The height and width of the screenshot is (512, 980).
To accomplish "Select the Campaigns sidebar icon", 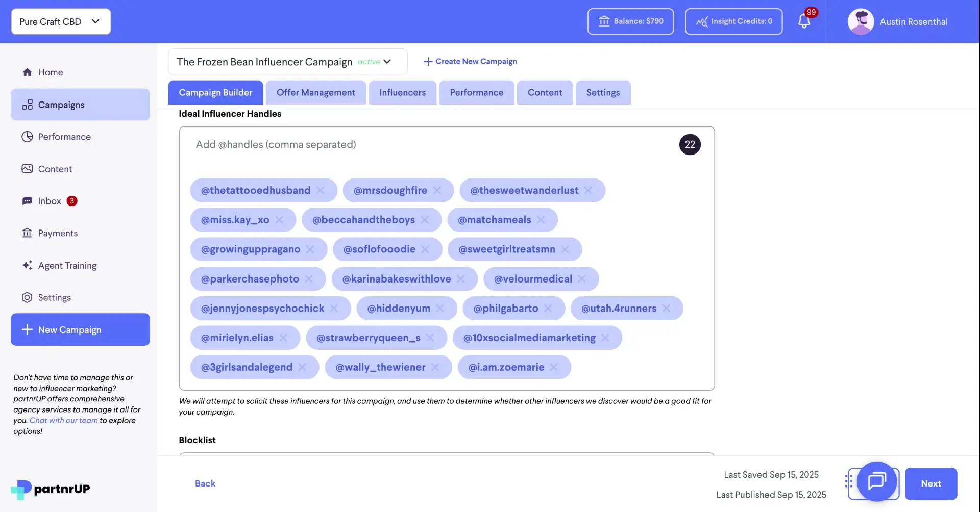I will coord(27,105).
